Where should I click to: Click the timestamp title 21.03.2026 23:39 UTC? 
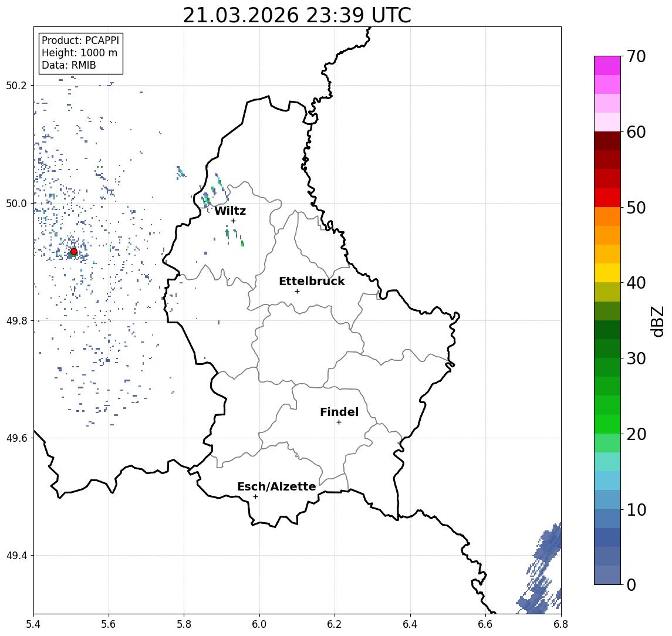coord(297,15)
